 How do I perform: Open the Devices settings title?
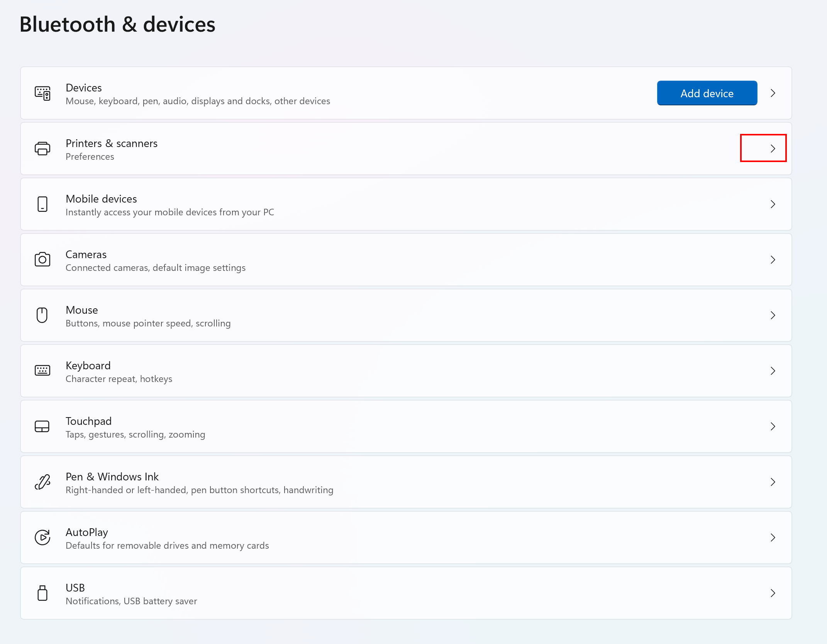(x=84, y=88)
